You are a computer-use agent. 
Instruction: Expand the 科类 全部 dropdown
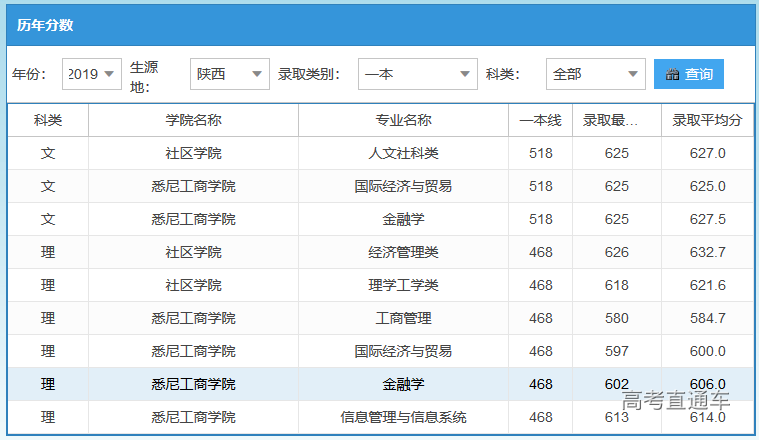(595, 74)
